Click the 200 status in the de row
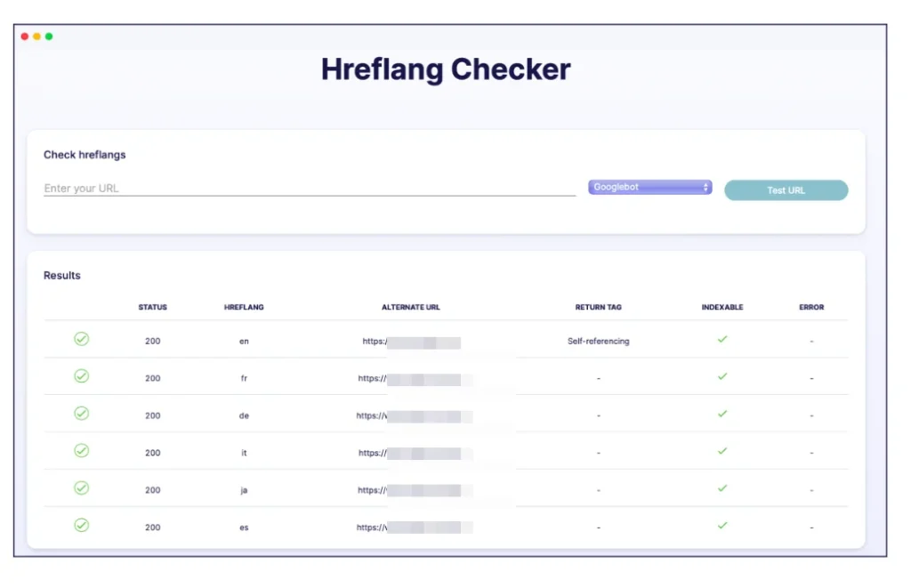 [152, 415]
